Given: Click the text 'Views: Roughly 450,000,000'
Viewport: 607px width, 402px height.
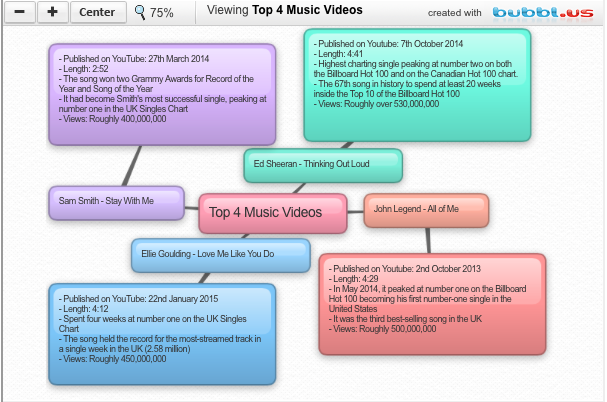Looking at the screenshot, I should coord(112,359).
